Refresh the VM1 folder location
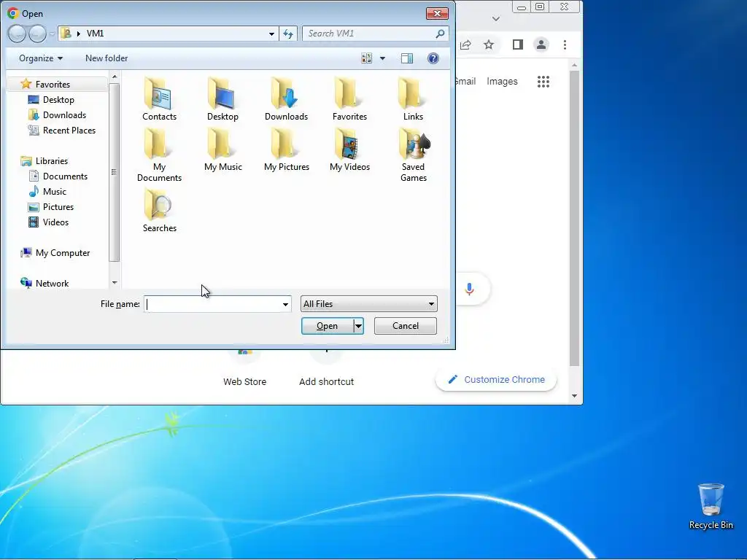Screen dimensions: 747x560 [x=288, y=34]
